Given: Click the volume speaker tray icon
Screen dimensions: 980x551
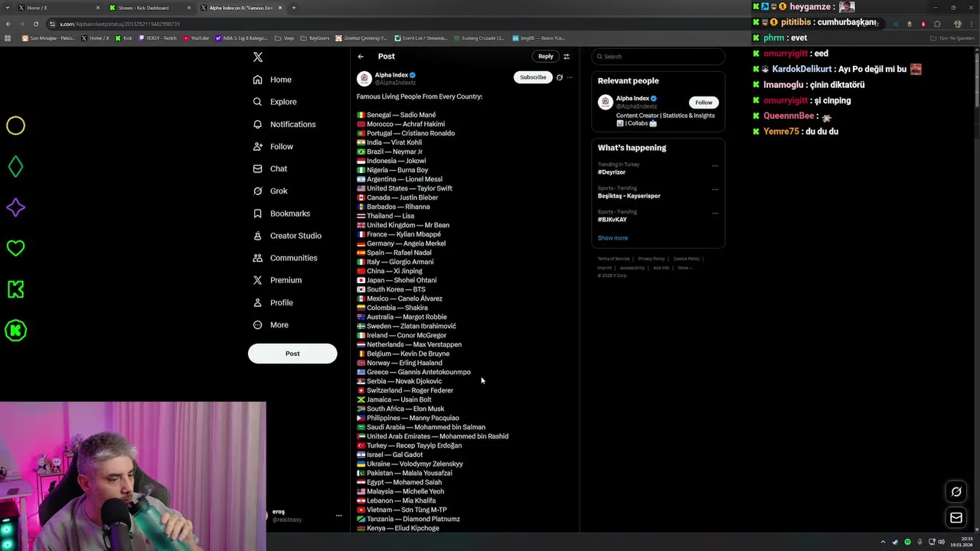Looking at the screenshot, I should pyautogui.click(x=941, y=542).
